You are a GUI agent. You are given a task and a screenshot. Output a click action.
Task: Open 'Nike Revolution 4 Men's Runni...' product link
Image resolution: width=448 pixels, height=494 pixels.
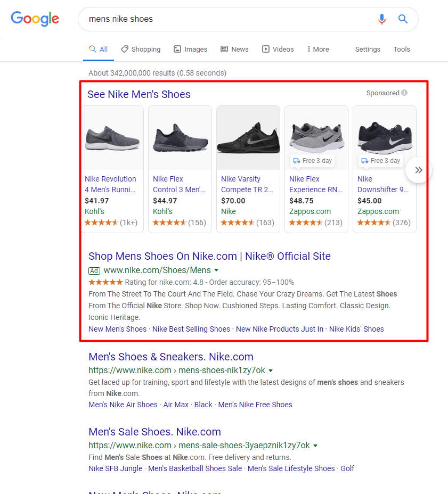(x=110, y=184)
